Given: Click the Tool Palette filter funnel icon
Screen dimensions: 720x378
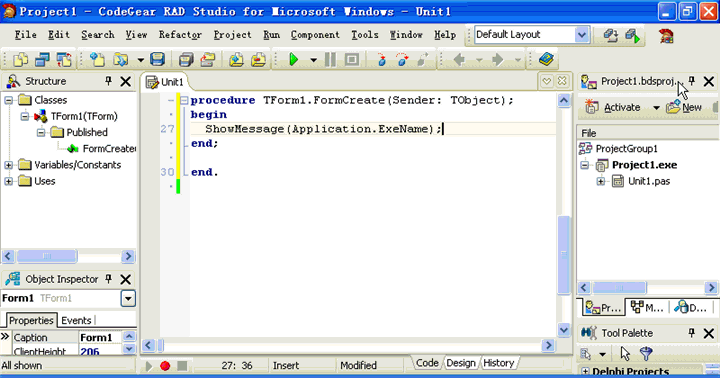Looking at the screenshot, I should tap(646, 353).
